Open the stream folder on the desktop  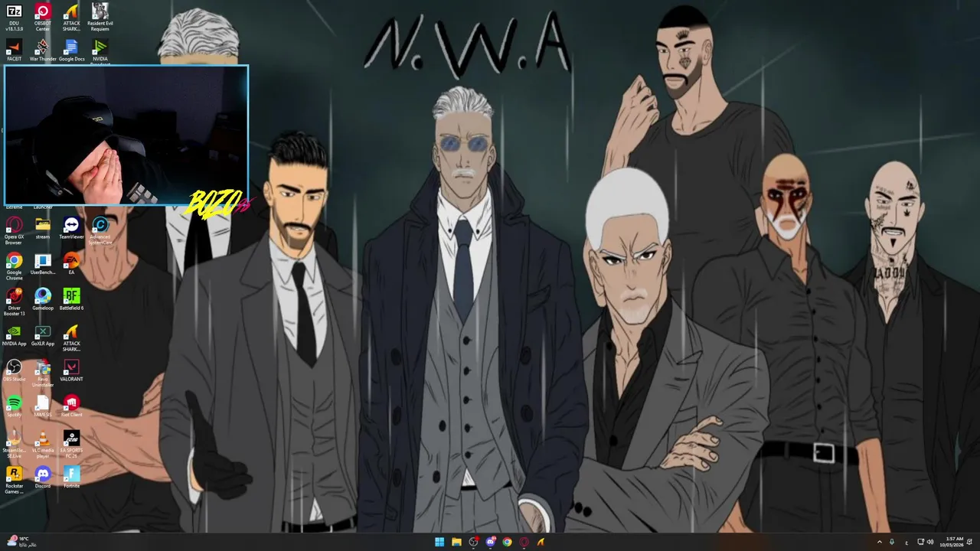tap(43, 228)
